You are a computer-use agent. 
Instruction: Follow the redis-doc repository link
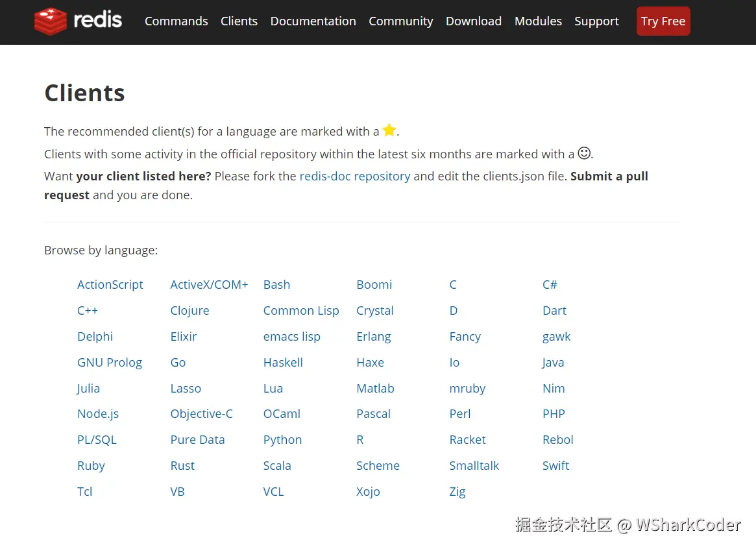click(x=355, y=177)
